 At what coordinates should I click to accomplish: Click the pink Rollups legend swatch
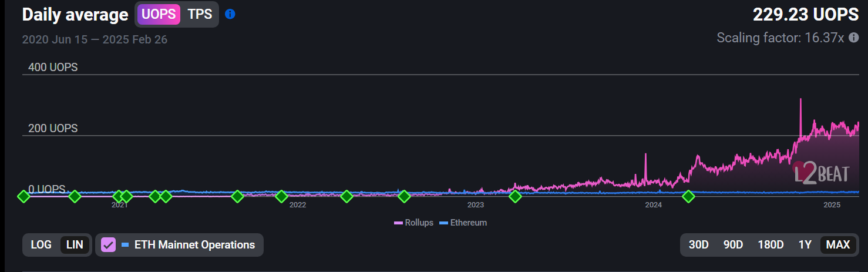pyautogui.click(x=398, y=223)
